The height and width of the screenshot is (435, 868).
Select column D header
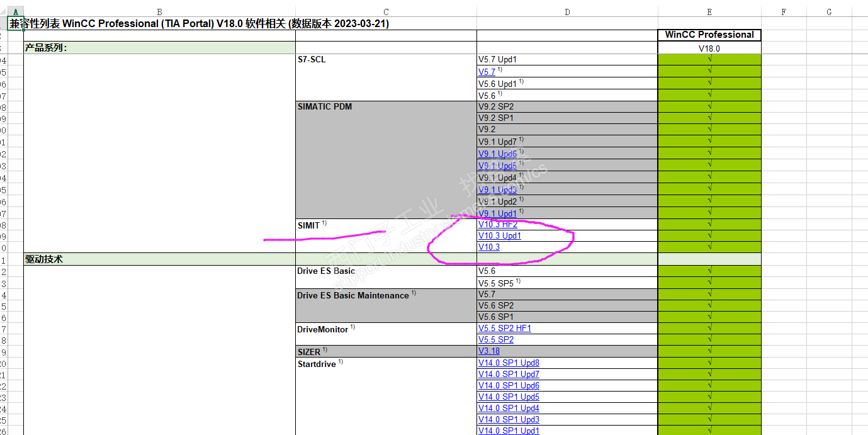(567, 11)
